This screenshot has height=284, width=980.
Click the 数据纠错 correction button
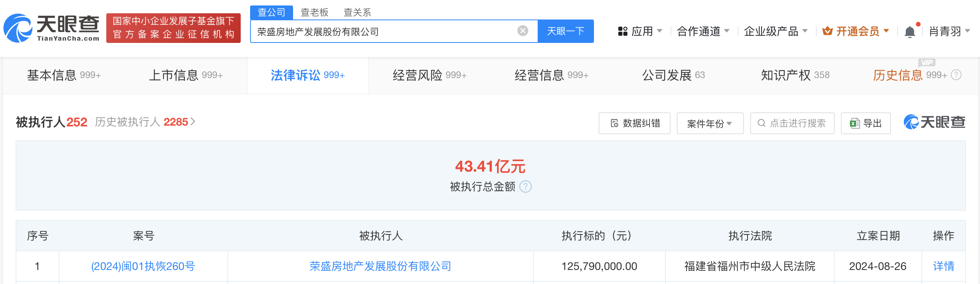tap(634, 123)
